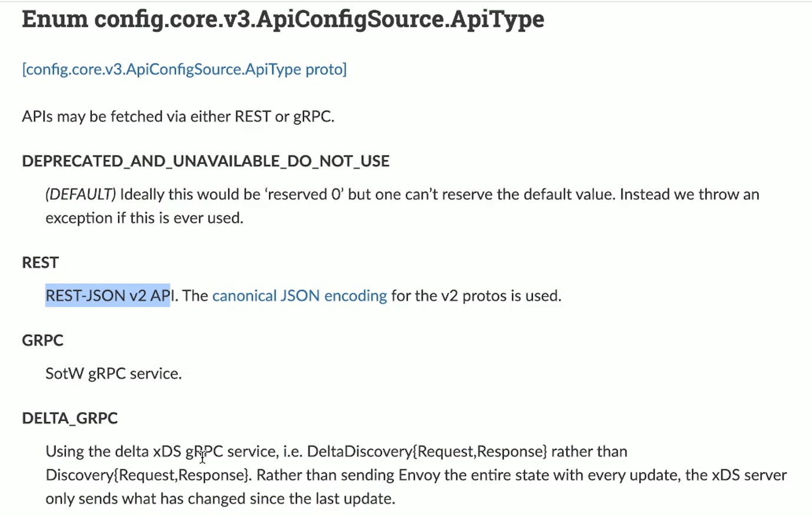812x516 pixels.
Task: Click the text 'exception if this is ever used'
Action: (144, 218)
